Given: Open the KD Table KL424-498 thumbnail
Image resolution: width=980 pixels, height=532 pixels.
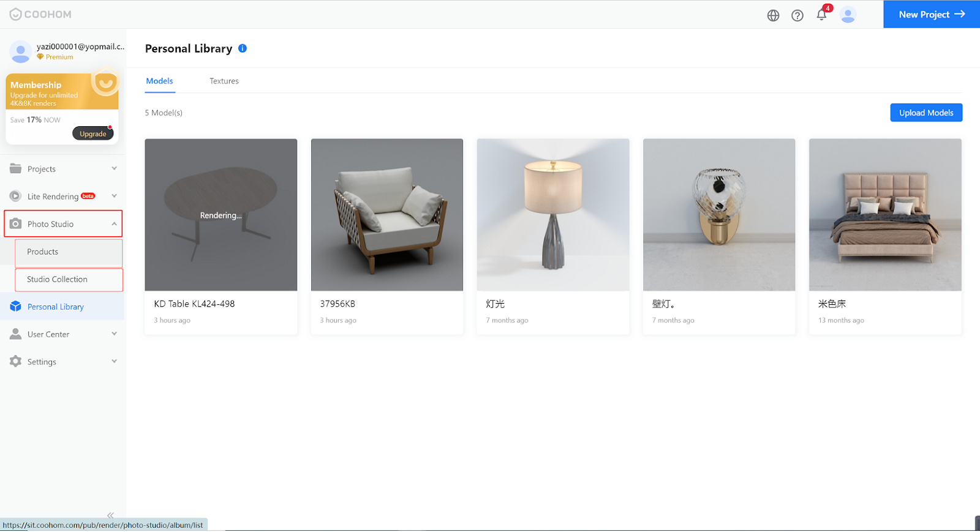Looking at the screenshot, I should point(221,215).
